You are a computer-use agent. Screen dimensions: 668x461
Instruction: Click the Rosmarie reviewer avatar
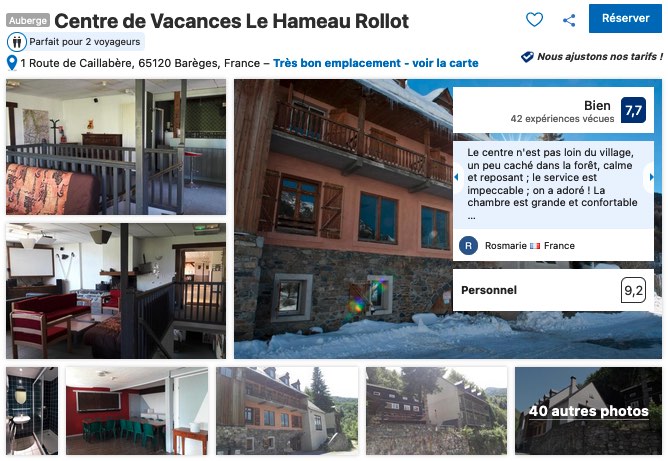[x=468, y=246]
